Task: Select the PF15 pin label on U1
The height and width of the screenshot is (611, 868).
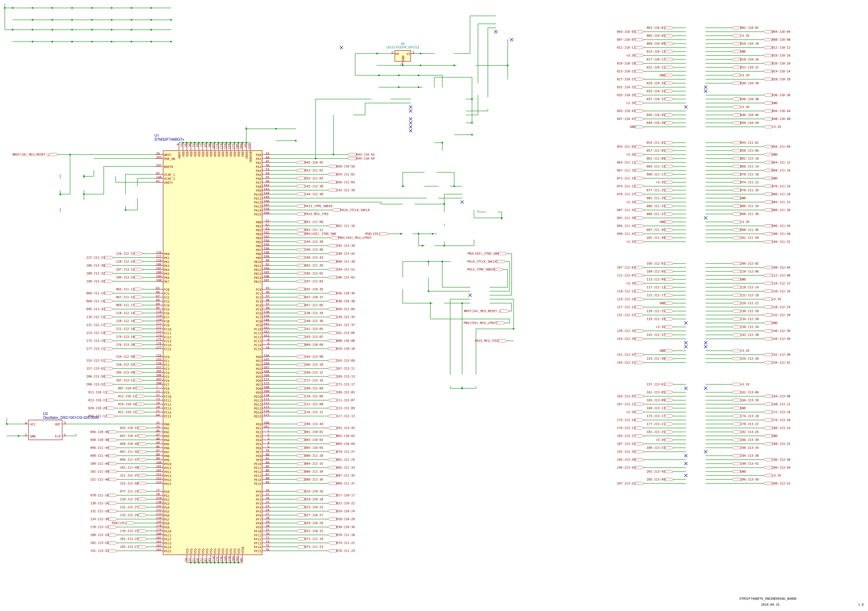Action: 257,551
